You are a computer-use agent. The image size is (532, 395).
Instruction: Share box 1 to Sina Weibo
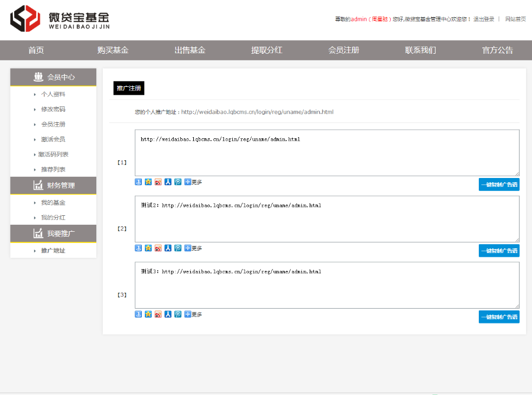[x=158, y=182]
